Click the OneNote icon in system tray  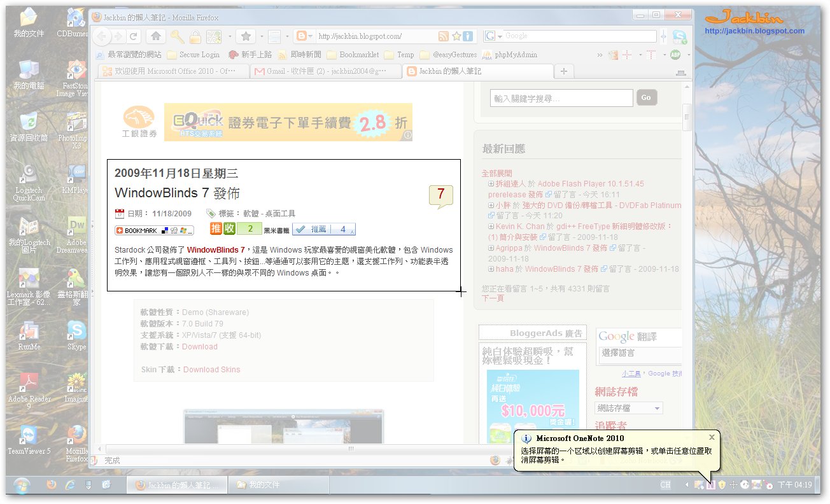(711, 485)
